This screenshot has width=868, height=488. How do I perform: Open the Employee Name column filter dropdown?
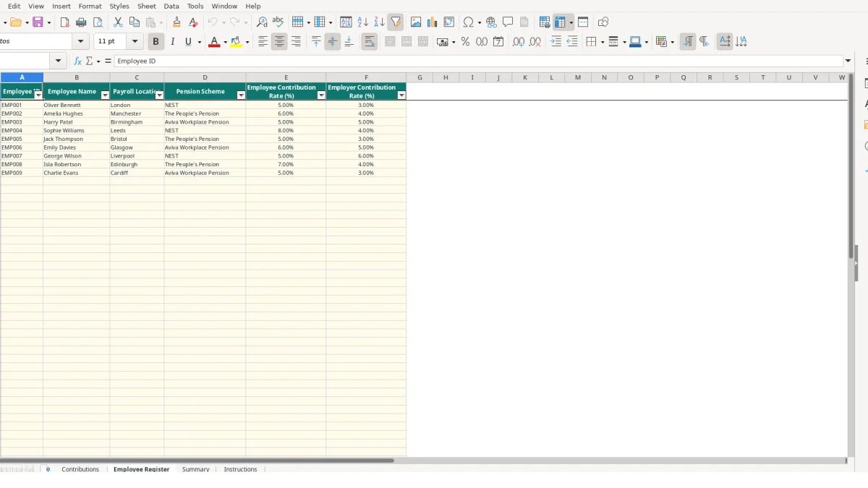[x=105, y=95]
